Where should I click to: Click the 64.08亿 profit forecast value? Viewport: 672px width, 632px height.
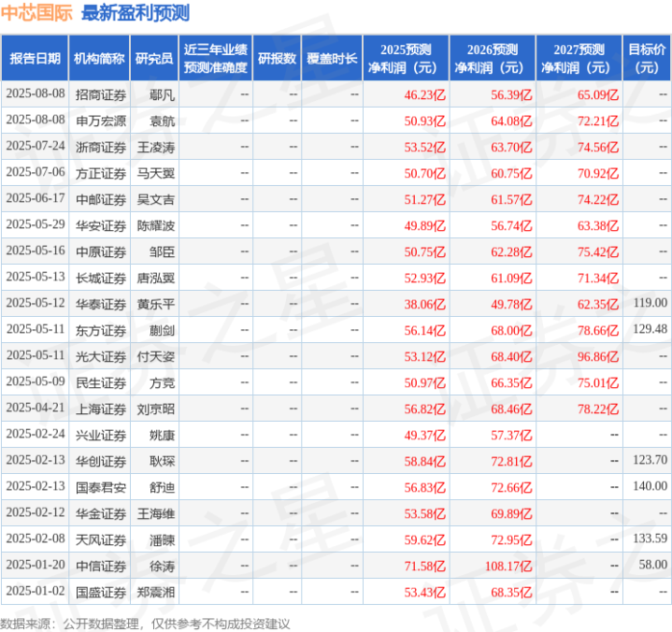pos(511,121)
